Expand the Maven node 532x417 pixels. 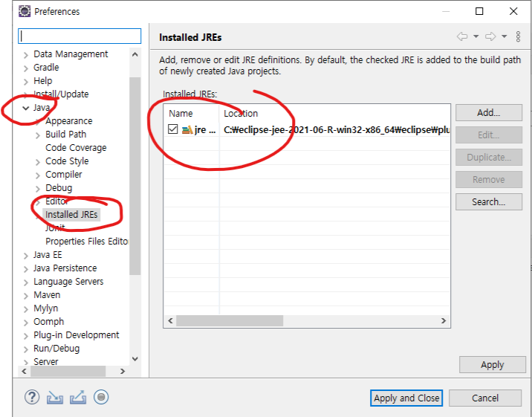26,296
